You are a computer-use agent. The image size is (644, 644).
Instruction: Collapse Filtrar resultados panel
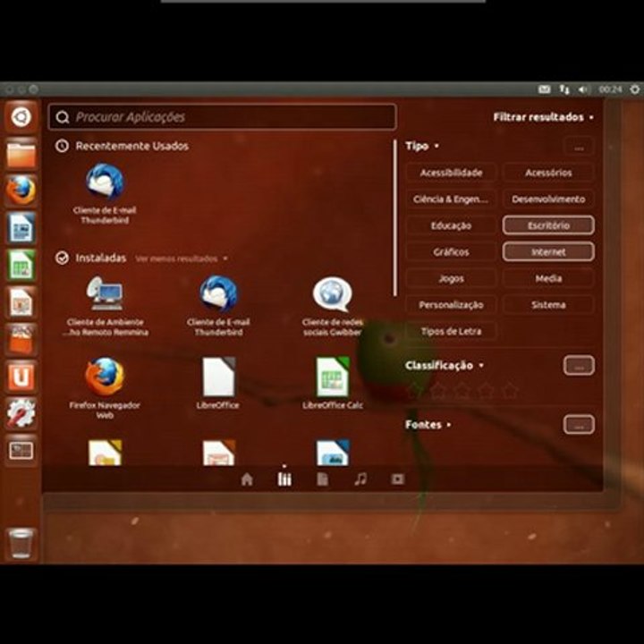pyautogui.click(x=544, y=117)
